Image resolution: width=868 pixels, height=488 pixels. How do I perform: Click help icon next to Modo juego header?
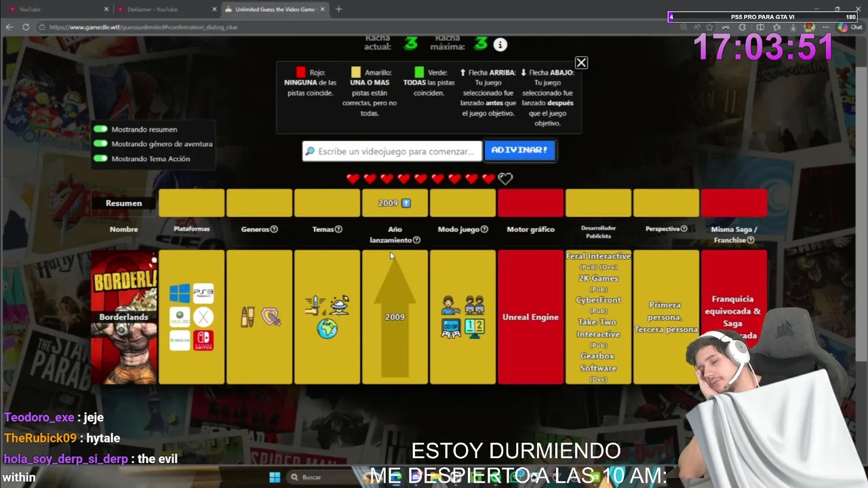(x=484, y=229)
